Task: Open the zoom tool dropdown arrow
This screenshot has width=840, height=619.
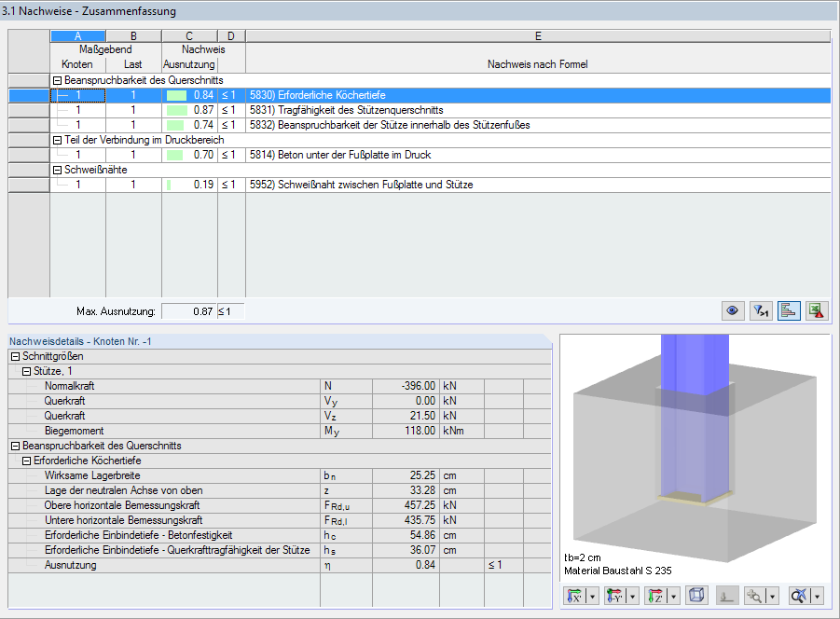Action: pyautogui.click(x=773, y=596)
